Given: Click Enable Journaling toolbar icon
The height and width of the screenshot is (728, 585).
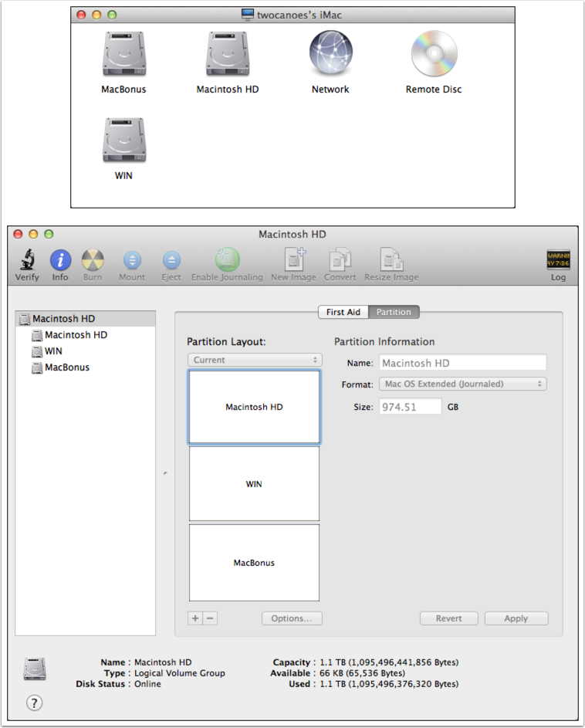Looking at the screenshot, I should coord(228,259).
